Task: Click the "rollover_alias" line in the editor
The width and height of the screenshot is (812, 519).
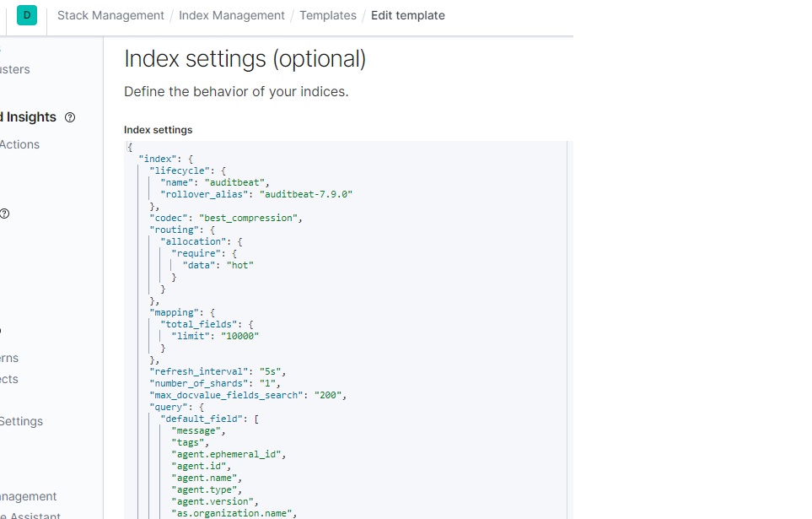Action: (256, 194)
